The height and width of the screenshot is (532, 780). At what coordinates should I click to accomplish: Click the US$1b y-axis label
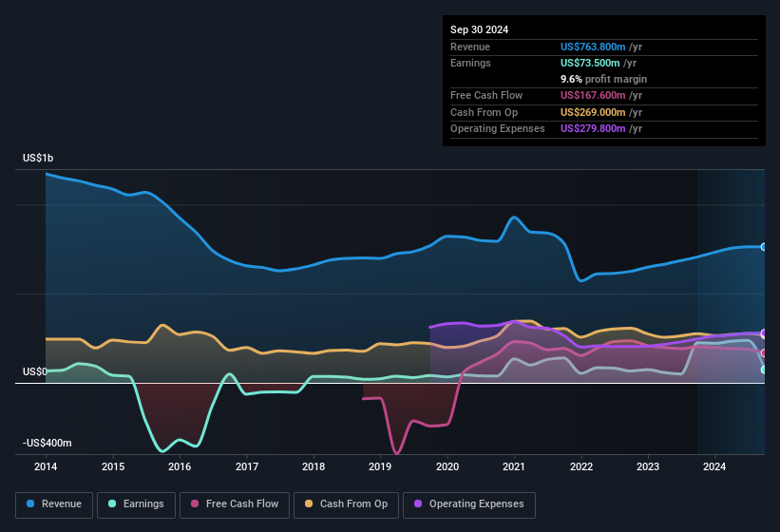39,158
